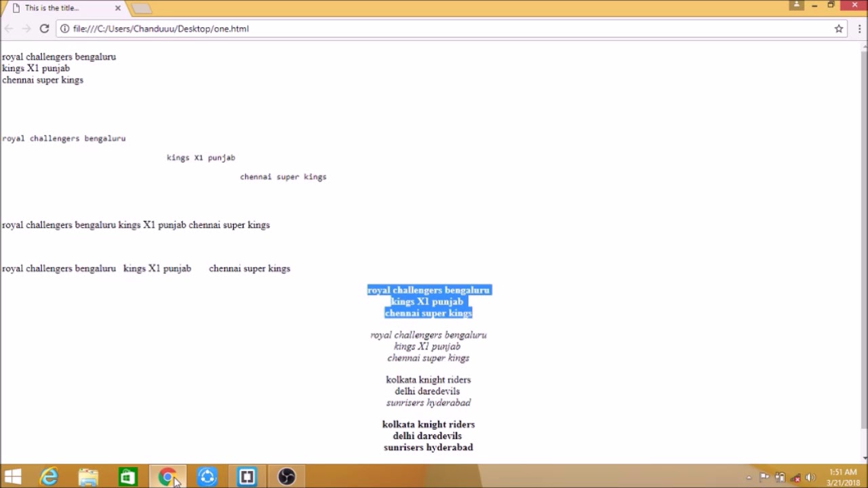Viewport: 868px width, 488px height.
Task: Open OBS Studio from the taskbar
Action: tap(286, 477)
